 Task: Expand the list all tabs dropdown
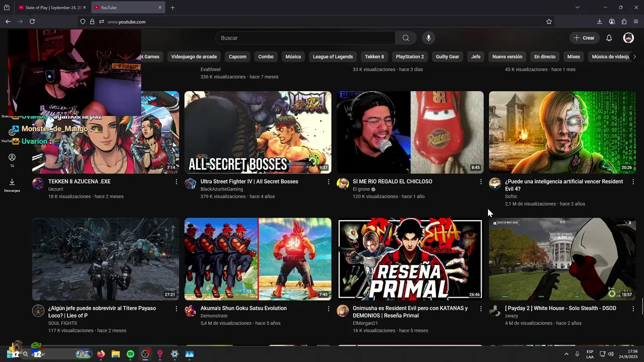click(x=578, y=8)
